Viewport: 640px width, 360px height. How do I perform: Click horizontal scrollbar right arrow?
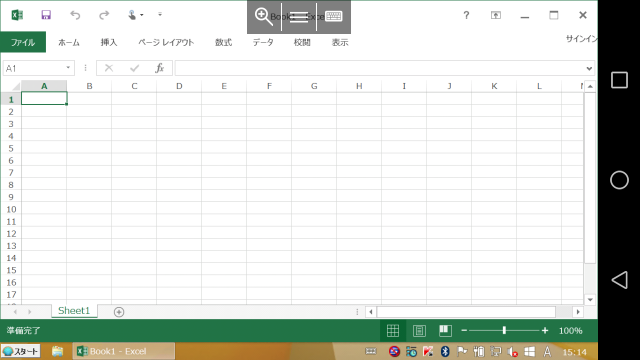(x=578, y=312)
